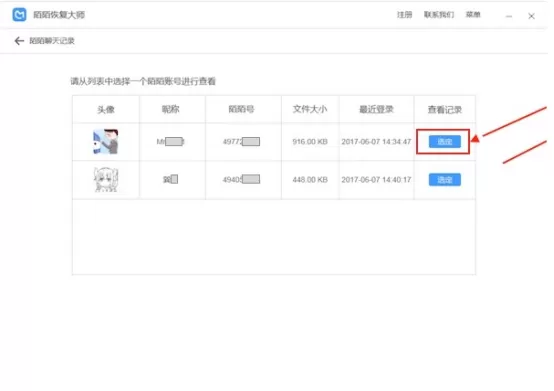Open the 注册 menu item

coord(404,14)
